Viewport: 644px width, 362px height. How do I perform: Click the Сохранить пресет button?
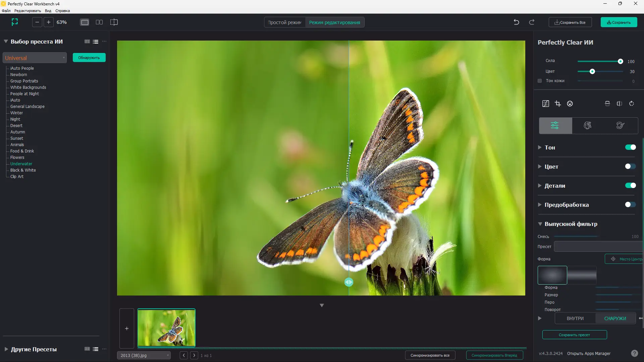point(574,335)
